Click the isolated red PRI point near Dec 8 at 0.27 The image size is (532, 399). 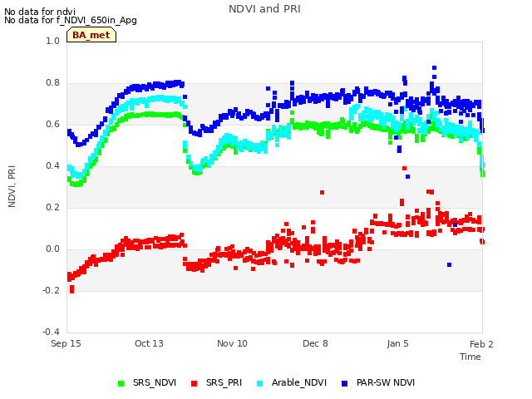tap(322, 192)
